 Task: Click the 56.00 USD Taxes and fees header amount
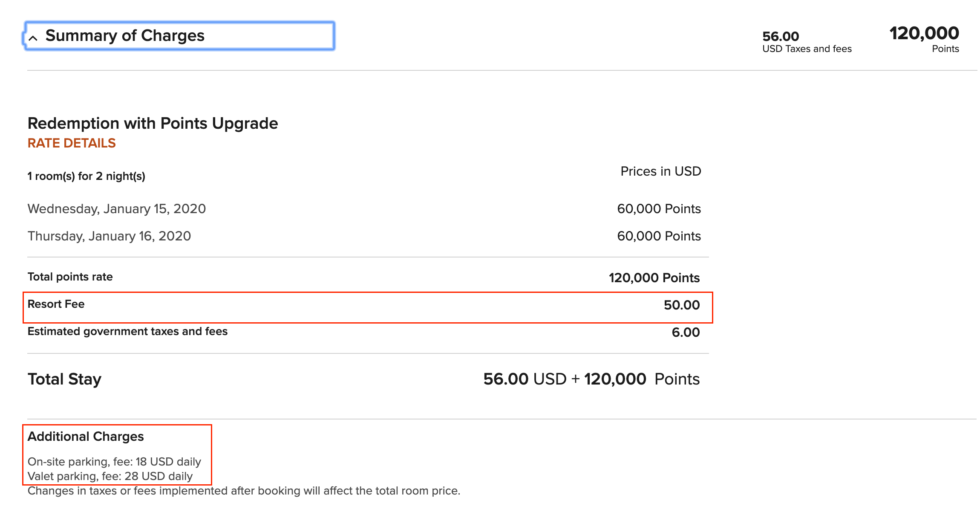807,42
